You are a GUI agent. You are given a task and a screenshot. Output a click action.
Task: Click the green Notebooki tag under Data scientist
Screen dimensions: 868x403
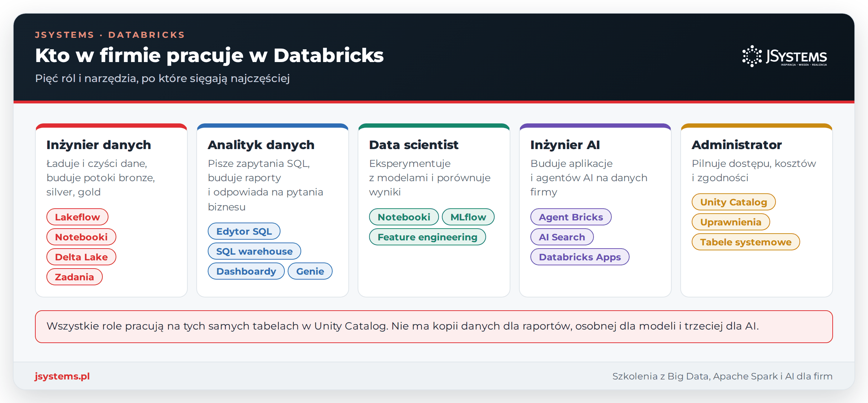tap(404, 217)
